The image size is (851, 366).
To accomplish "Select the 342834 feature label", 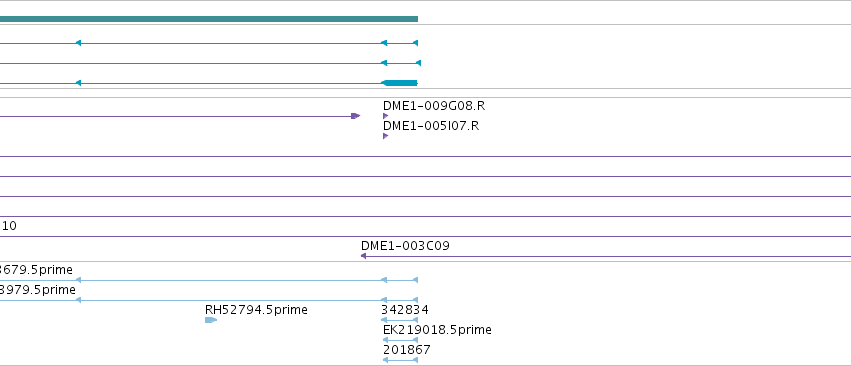I will tap(404, 310).
